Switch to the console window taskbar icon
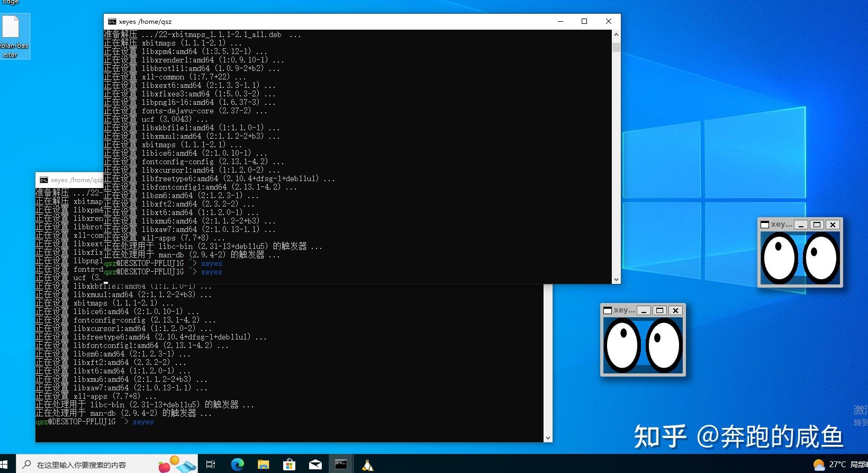Screen dimensions: 868x473 (341, 465)
